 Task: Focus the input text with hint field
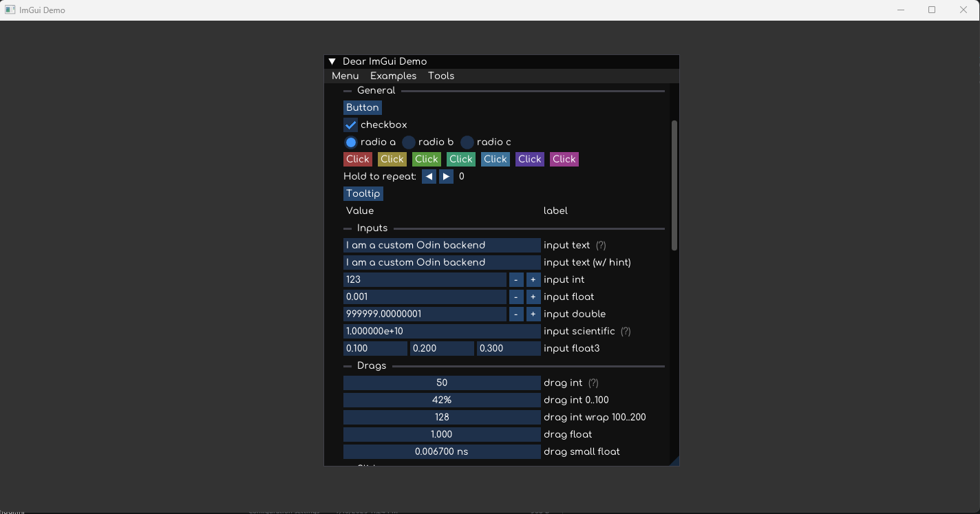click(442, 262)
